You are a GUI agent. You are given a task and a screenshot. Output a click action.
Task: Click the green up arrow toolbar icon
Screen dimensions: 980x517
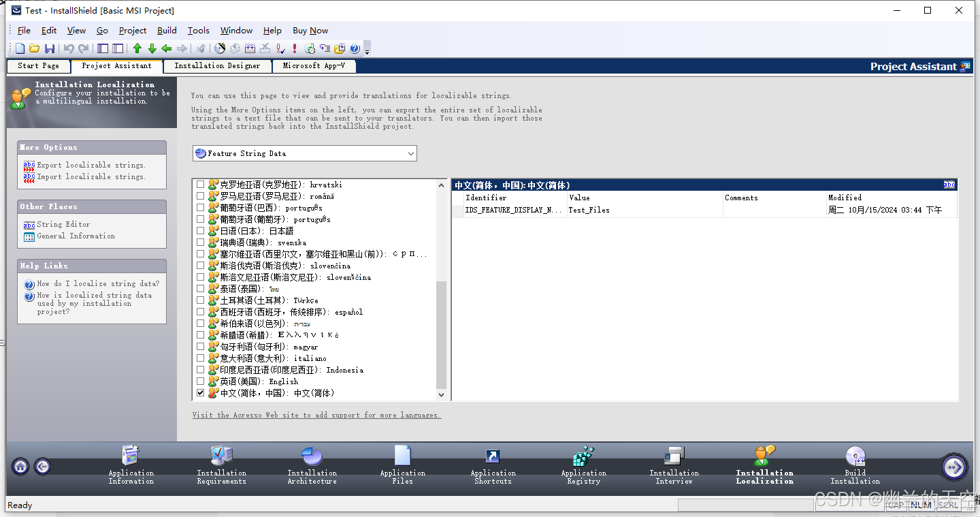click(137, 48)
